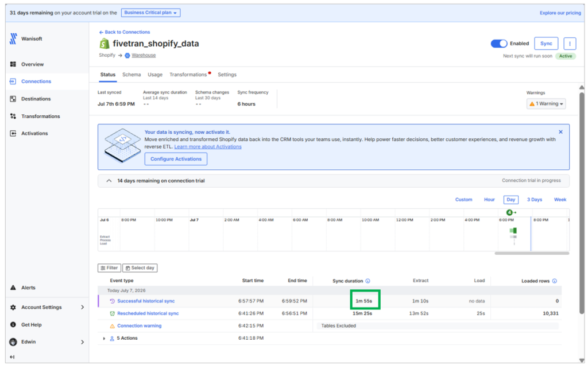This screenshot has height=365, width=588.
Task: Switch to the Status tab
Action: click(108, 75)
